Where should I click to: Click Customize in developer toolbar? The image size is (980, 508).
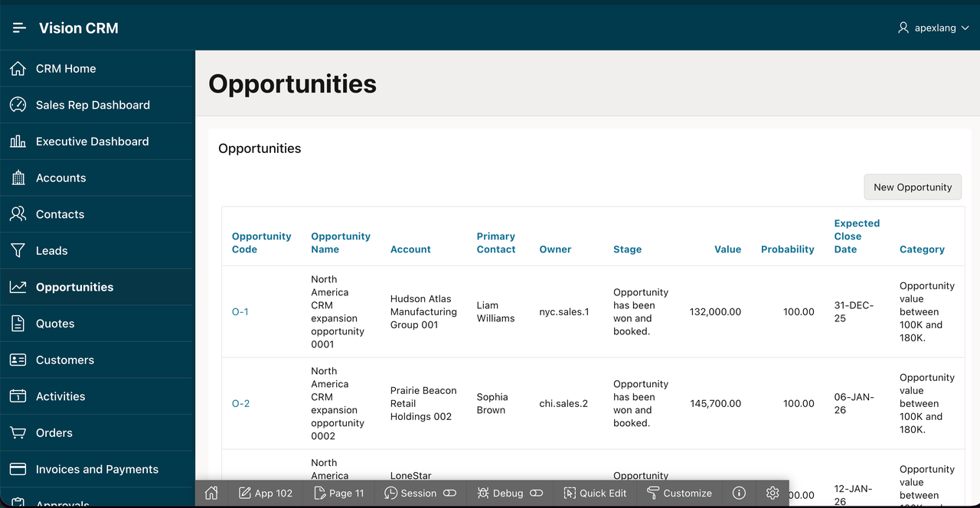[x=679, y=493]
